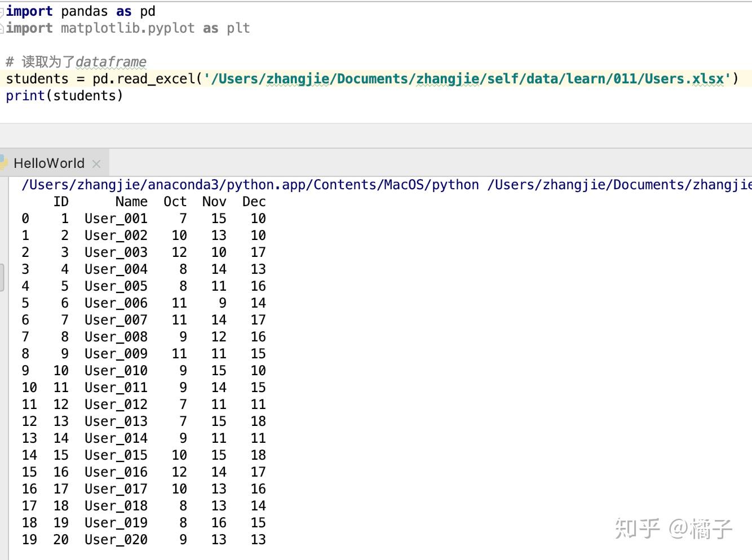
Task: Click the 'Dec' column header in output
Action: coord(254,202)
